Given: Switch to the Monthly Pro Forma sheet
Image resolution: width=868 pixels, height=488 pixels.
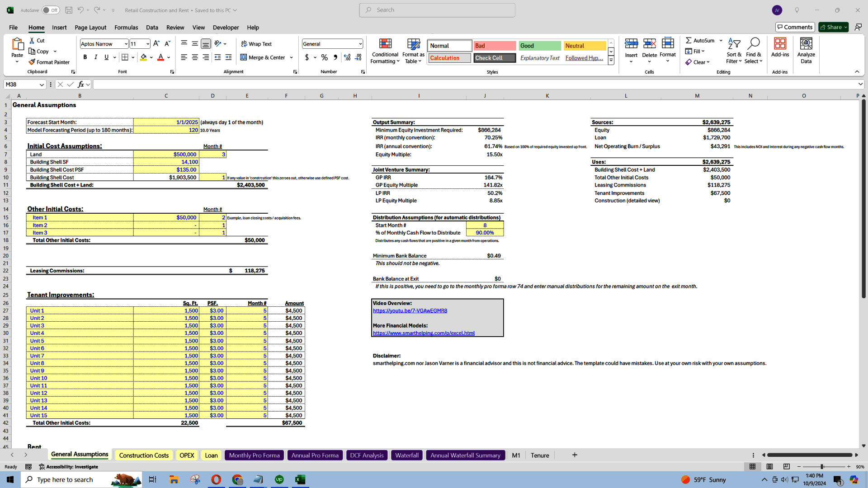Looking at the screenshot, I should tap(254, 455).
